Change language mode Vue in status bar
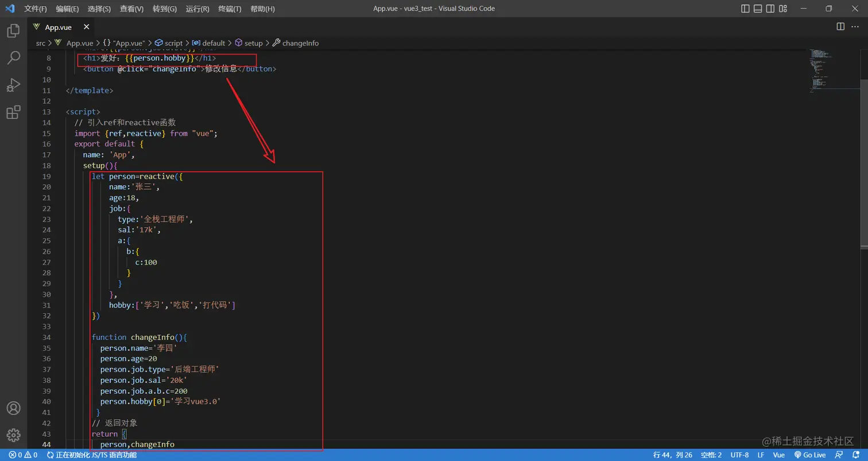868x461 pixels. point(779,455)
